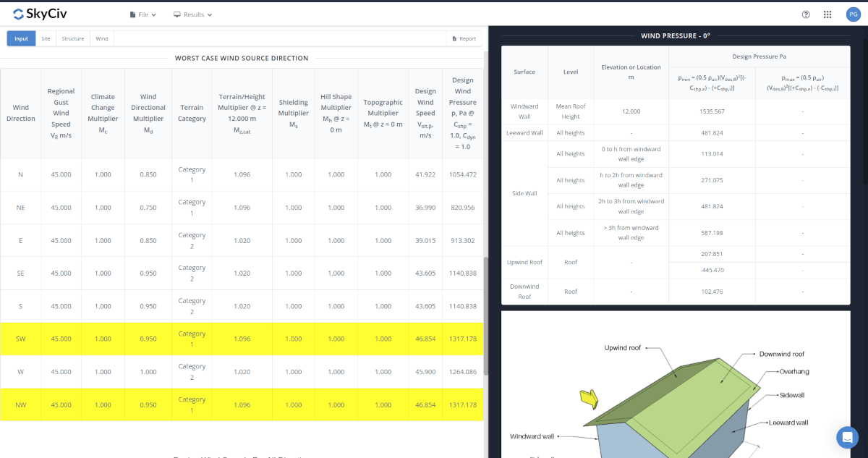
Task: Open the apps grid menu
Action: (x=827, y=14)
